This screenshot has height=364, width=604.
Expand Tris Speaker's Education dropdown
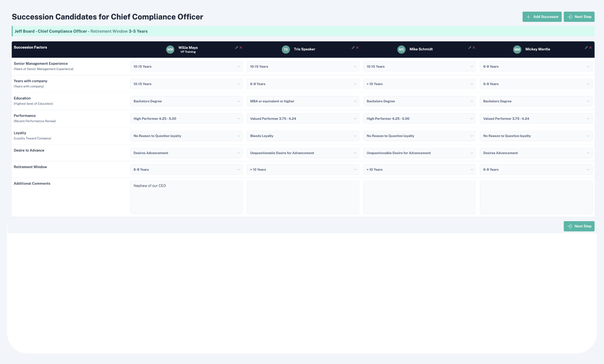[303, 101]
